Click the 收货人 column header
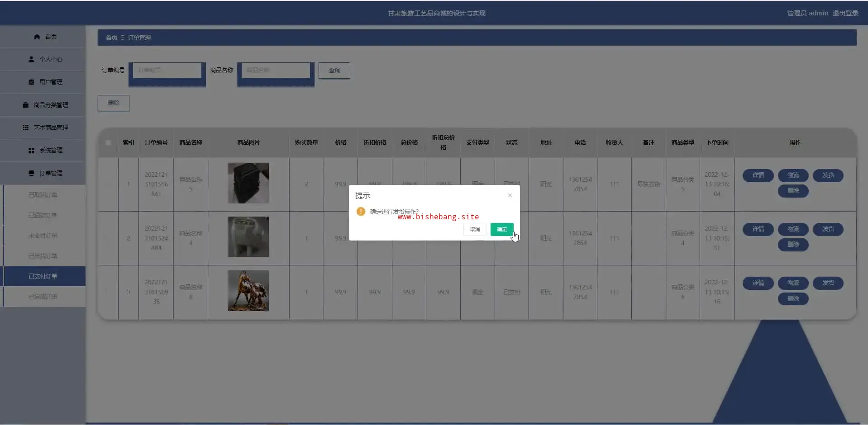Viewport: 868px width, 425px height. (x=614, y=142)
